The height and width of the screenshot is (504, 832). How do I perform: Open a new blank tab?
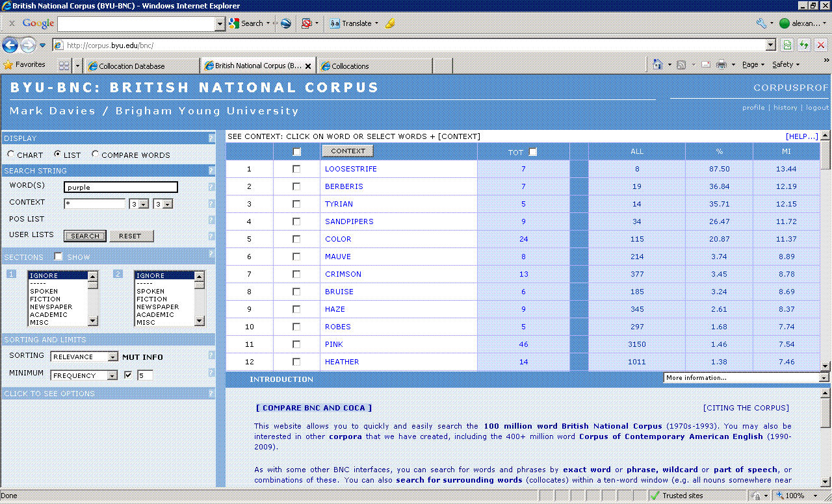443,66
